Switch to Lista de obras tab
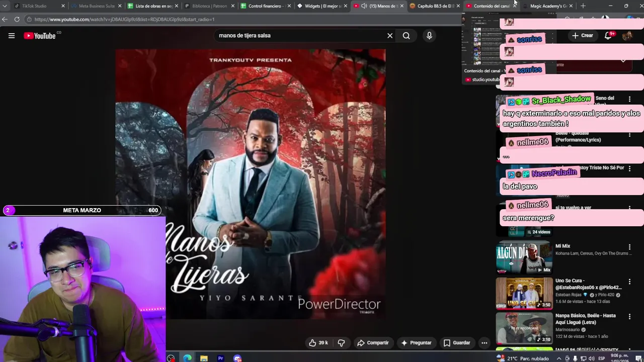644x362 pixels. pyautogui.click(x=153, y=6)
